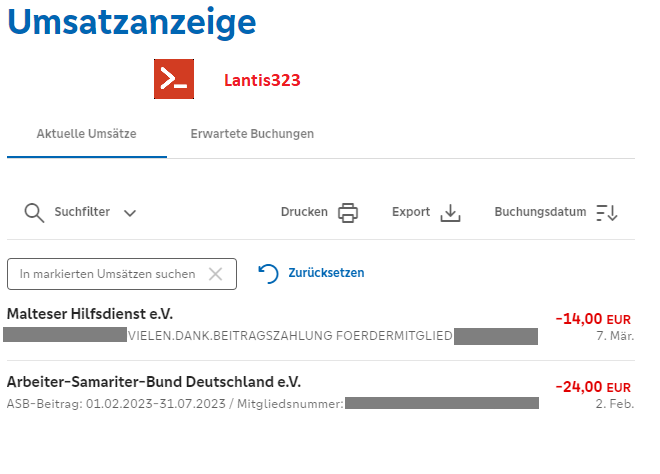Click the Lantis323 username text
Image resolution: width=660 pixels, height=474 pixels.
[262, 80]
